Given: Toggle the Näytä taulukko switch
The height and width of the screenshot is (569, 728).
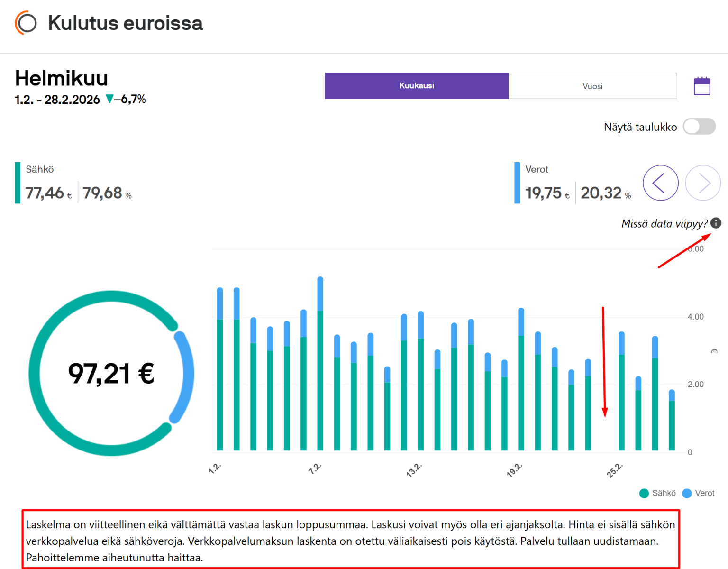Looking at the screenshot, I should 699,127.
